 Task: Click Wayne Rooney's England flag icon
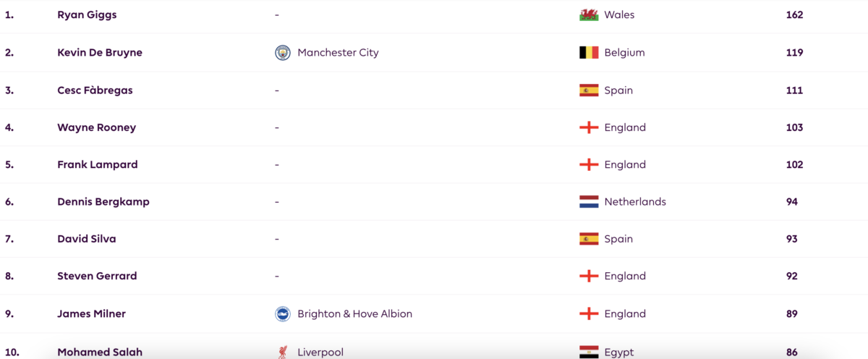click(x=589, y=127)
